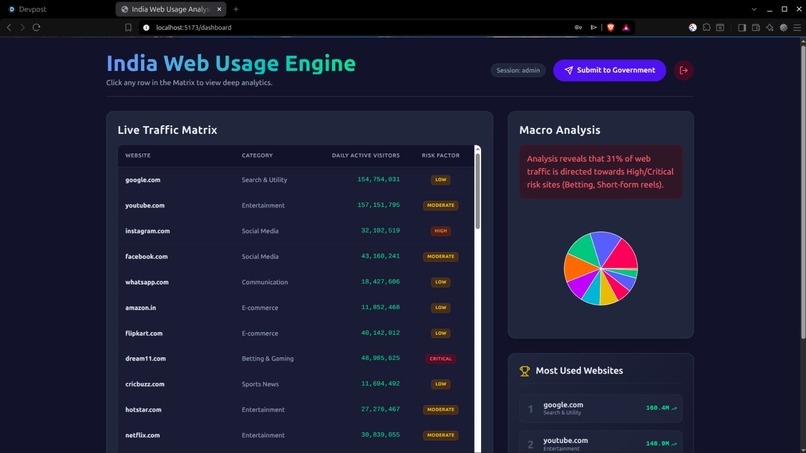This screenshot has height=453, width=806.
Task: Bookmark this page using the bookmark icon
Action: [128, 27]
